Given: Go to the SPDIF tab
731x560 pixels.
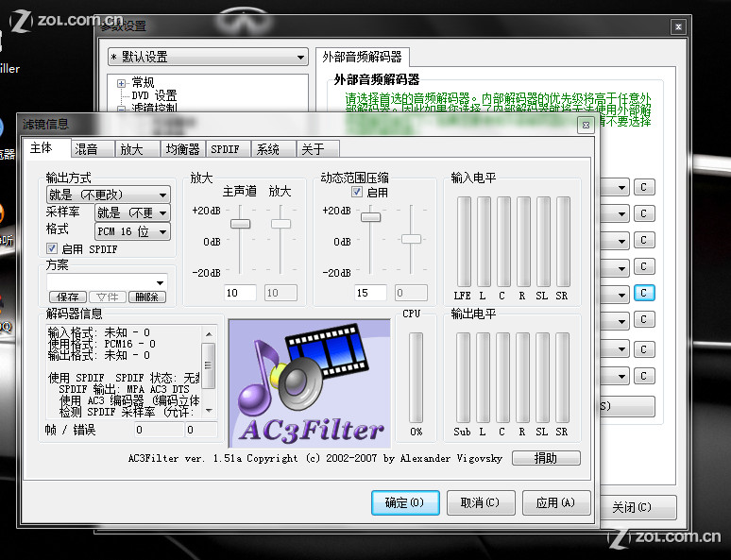Looking at the screenshot, I should (229, 149).
